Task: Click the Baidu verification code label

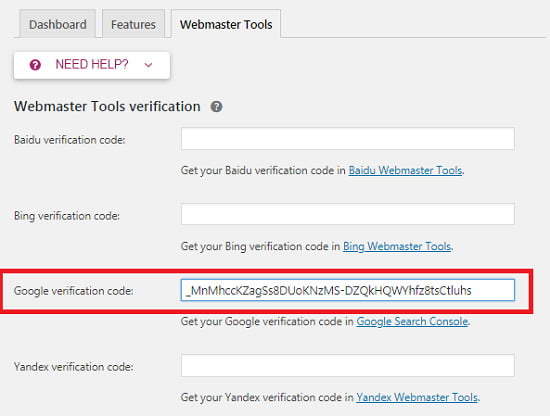Action: click(69, 140)
